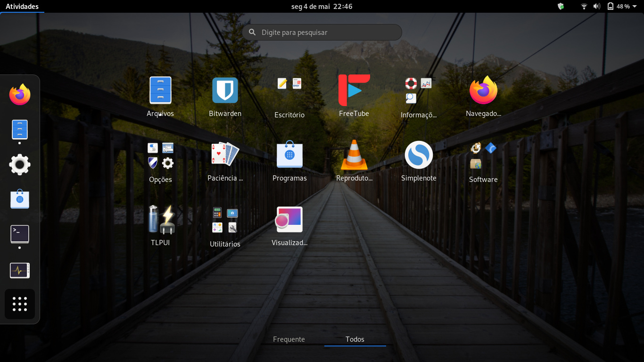Select the Todos tab

355,339
